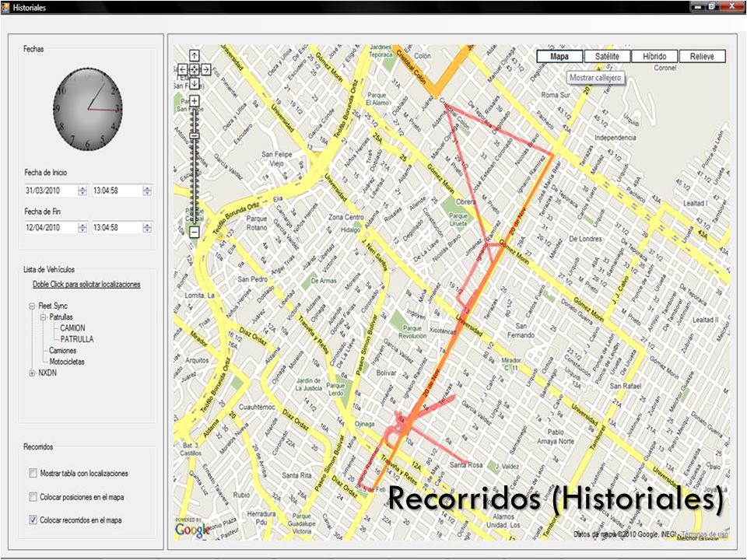Select the PATRULLA vehicle
This screenshot has height=560, width=747.
(77, 339)
